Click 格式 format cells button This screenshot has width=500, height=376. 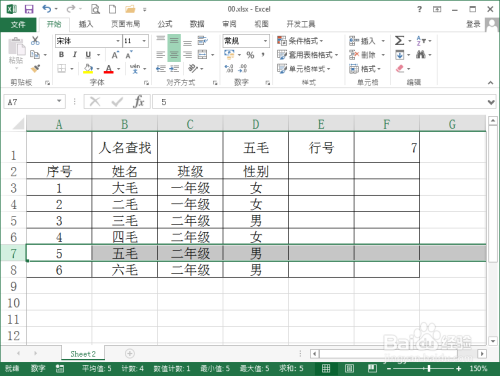(x=365, y=69)
